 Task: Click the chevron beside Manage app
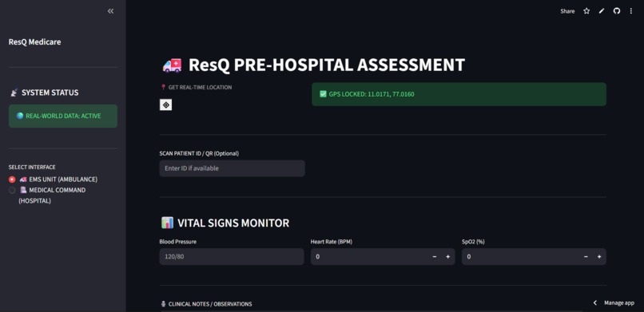(x=594, y=303)
